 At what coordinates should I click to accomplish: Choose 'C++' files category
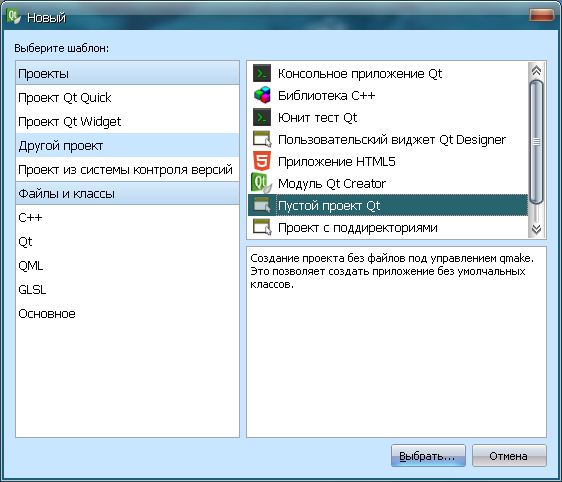[x=127, y=218]
